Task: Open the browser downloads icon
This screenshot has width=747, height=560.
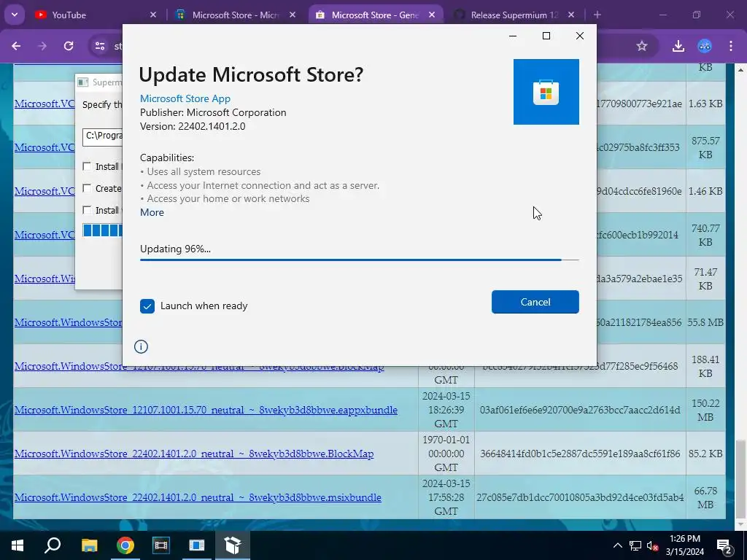Action: [x=678, y=46]
